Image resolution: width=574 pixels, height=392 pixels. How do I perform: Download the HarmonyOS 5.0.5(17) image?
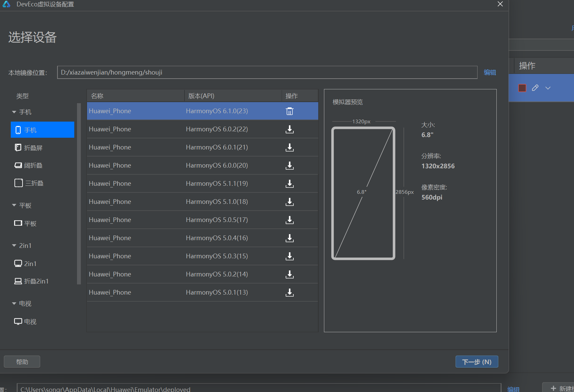pyautogui.click(x=290, y=220)
